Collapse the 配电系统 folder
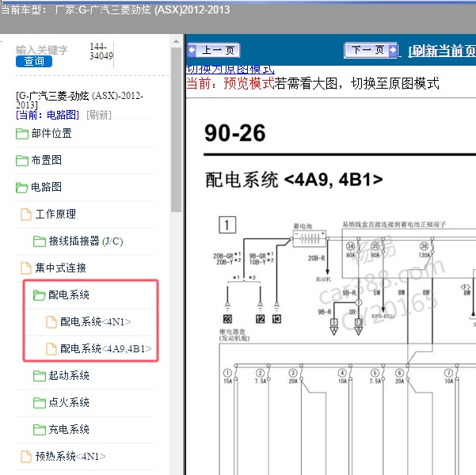 pos(69,294)
